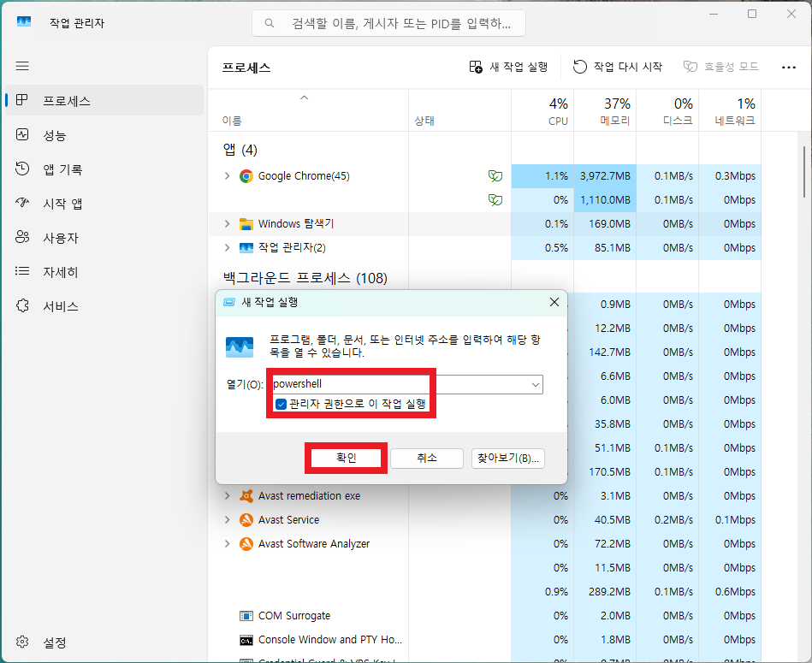
Task: Sort by Name (이름) column header
Action: [308, 110]
